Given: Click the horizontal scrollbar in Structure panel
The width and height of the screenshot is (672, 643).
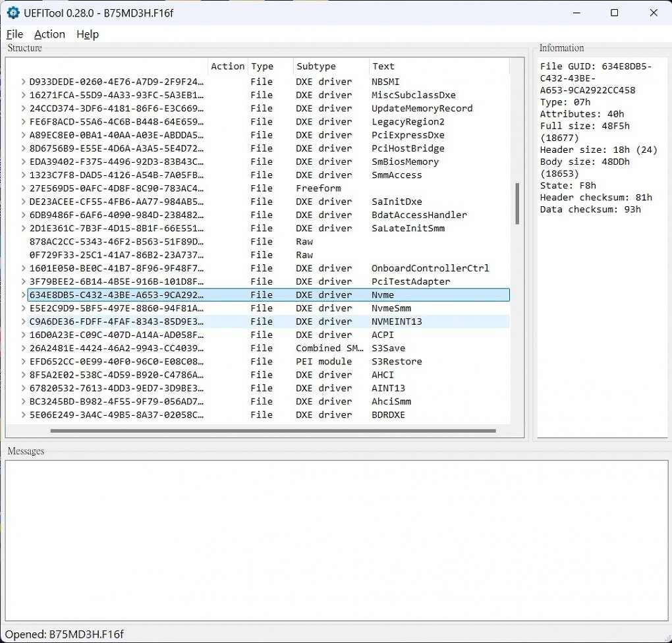Looking at the screenshot, I should pyautogui.click(x=273, y=430).
